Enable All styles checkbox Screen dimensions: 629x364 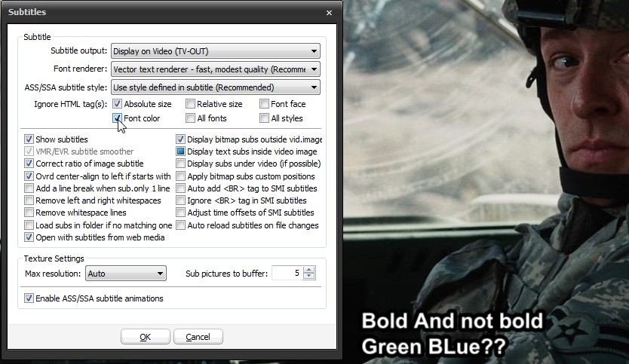tap(264, 118)
